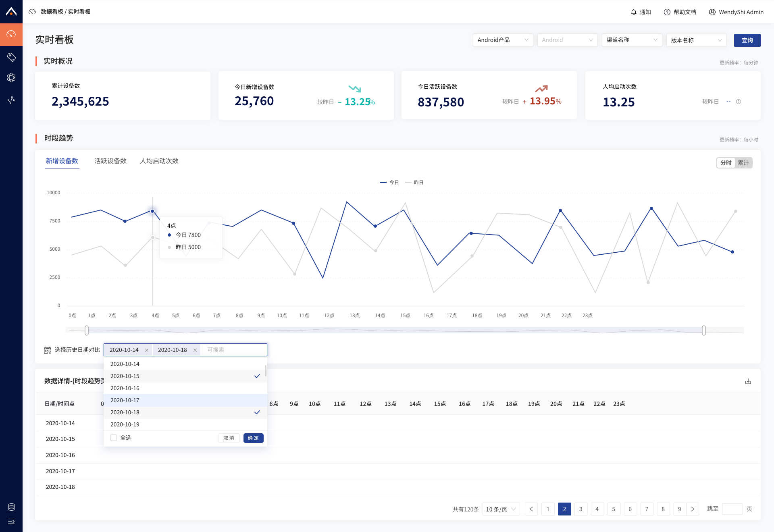Click the atom icon in sidebar
This screenshot has height=532, width=774.
coord(11,78)
